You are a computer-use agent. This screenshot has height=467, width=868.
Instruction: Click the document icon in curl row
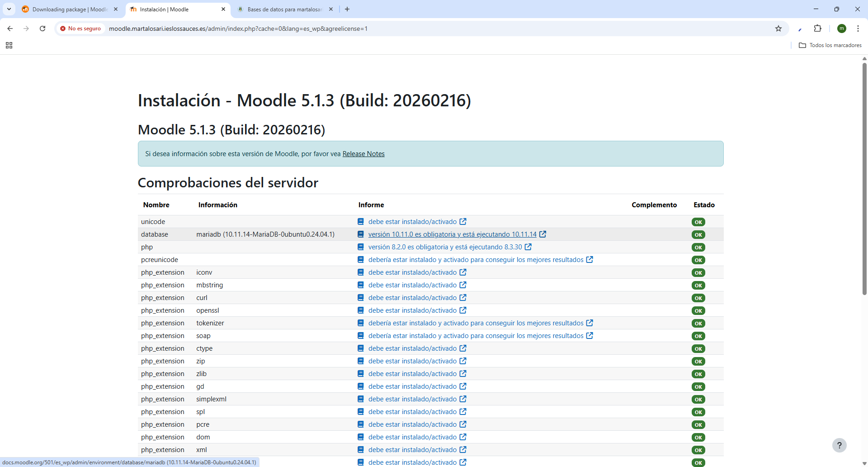point(361,298)
